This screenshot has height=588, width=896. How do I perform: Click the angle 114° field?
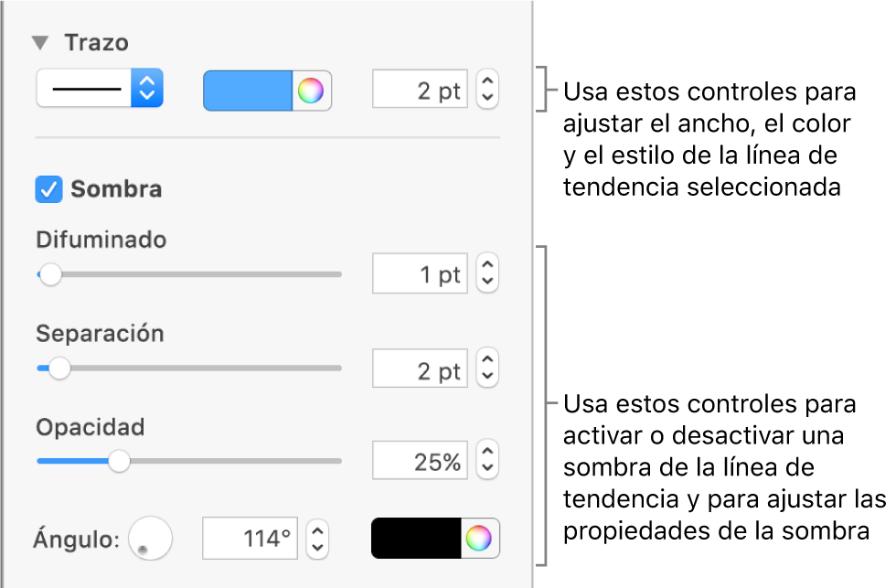[251, 538]
